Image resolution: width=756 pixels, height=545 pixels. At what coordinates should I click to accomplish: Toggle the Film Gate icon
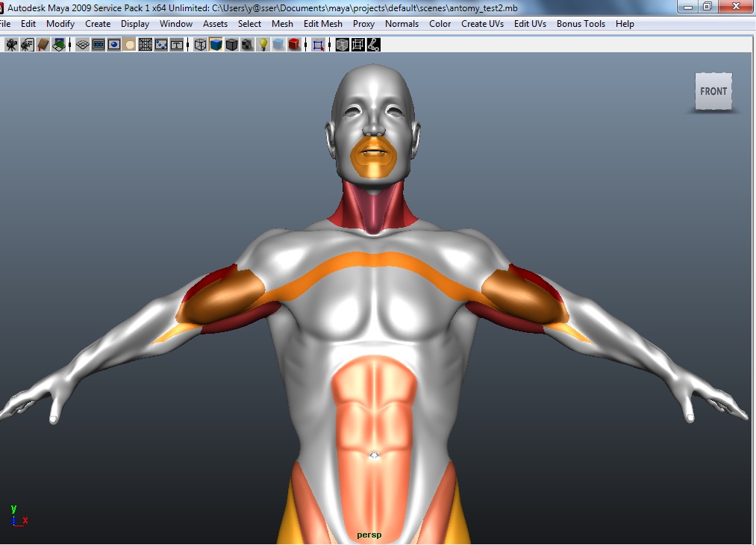click(99, 45)
